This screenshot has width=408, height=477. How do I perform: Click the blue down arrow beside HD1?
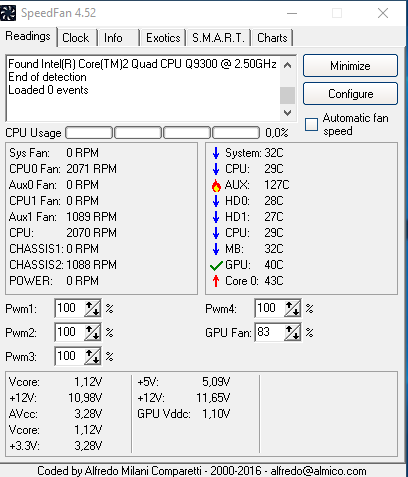[216, 217]
